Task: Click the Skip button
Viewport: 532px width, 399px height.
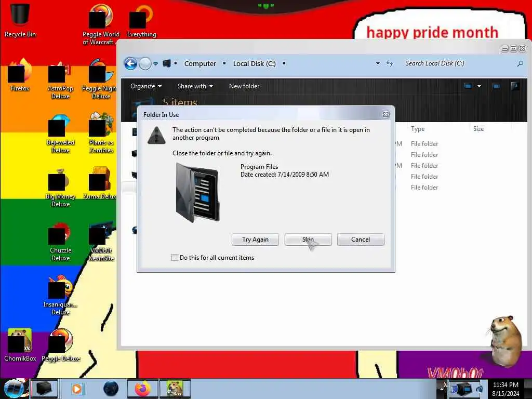Action: coord(308,240)
